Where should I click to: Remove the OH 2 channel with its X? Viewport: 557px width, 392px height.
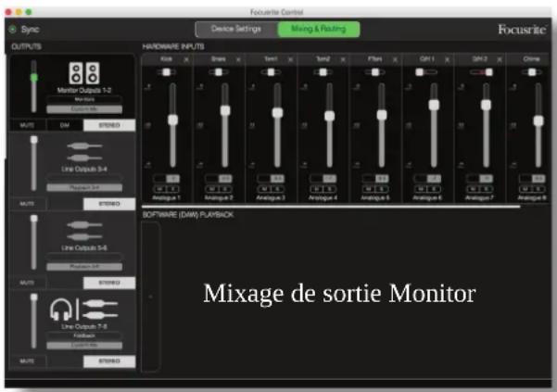pos(500,59)
